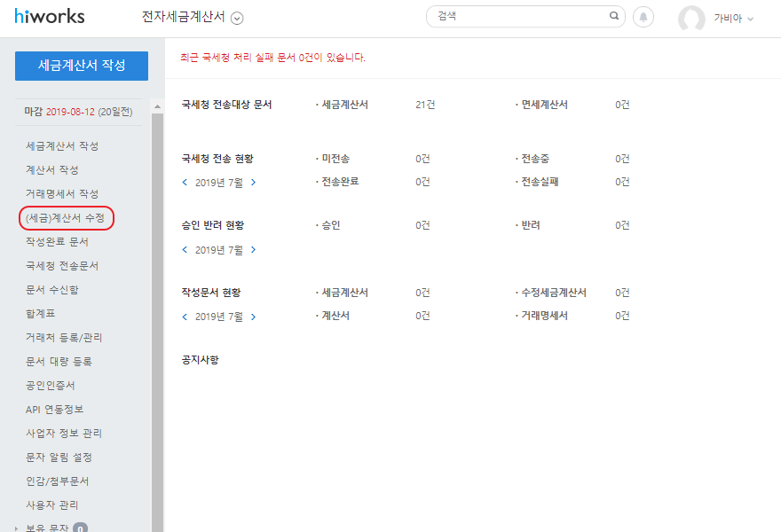The width and height of the screenshot is (781, 532).
Task: Click the sidebar scrollbar thumb
Action: tap(157, 323)
